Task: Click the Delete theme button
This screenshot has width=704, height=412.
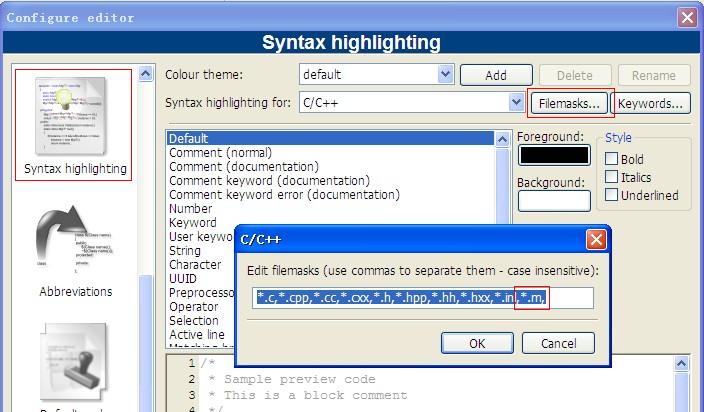Action: click(575, 75)
